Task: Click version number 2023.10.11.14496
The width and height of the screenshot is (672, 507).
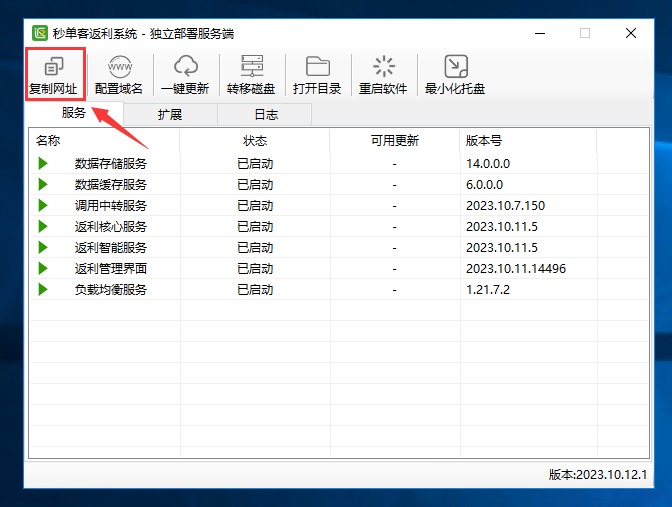Action: click(x=516, y=269)
